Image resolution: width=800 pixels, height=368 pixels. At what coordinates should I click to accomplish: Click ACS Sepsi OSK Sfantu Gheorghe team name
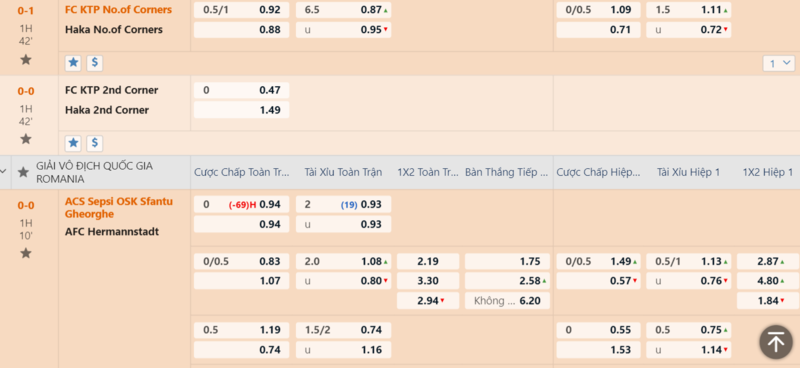119,207
